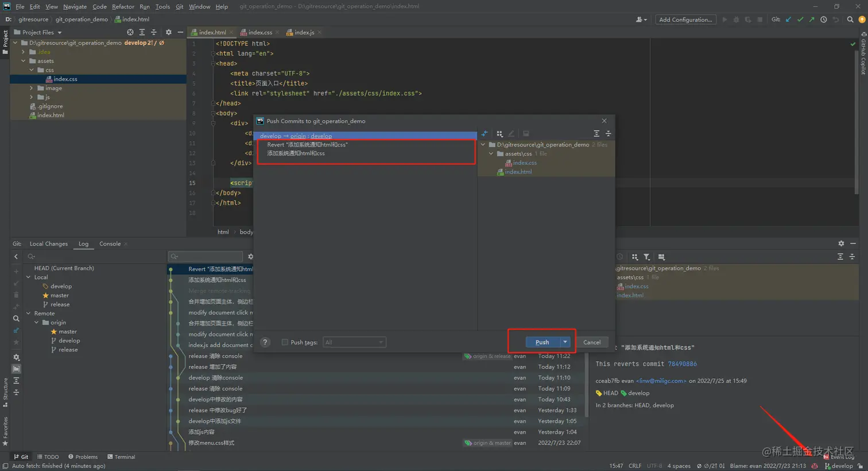The image size is (868, 471).
Task: Open the Refactor menu
Action: 123,6
